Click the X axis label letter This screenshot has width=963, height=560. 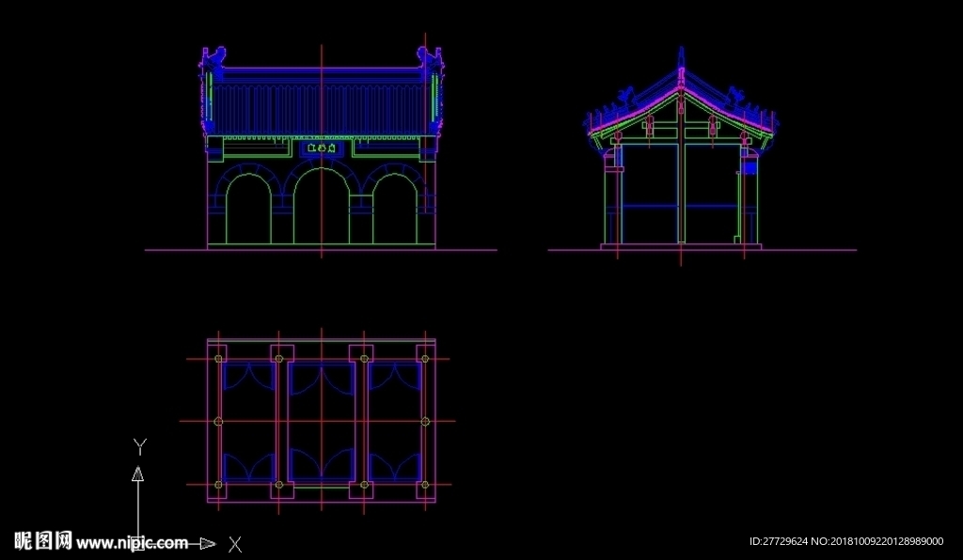[x=235, y=544]
